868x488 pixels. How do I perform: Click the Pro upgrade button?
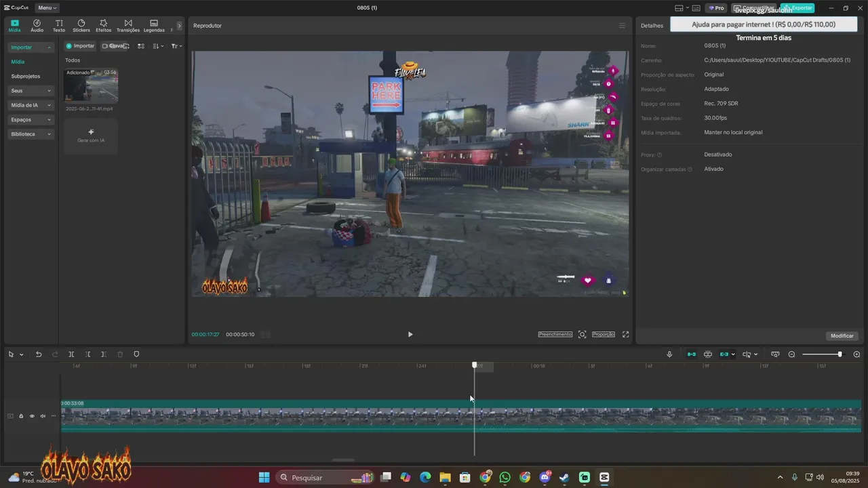716,8
